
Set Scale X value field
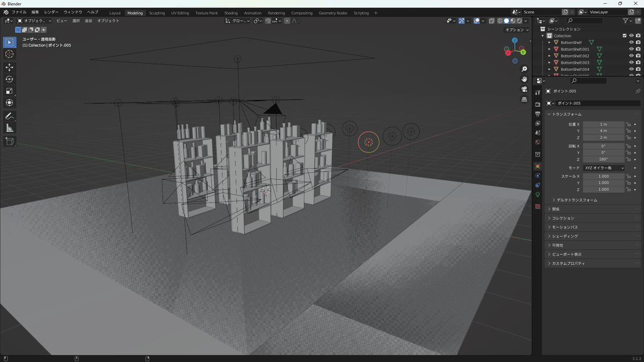[x=603, y=176]
